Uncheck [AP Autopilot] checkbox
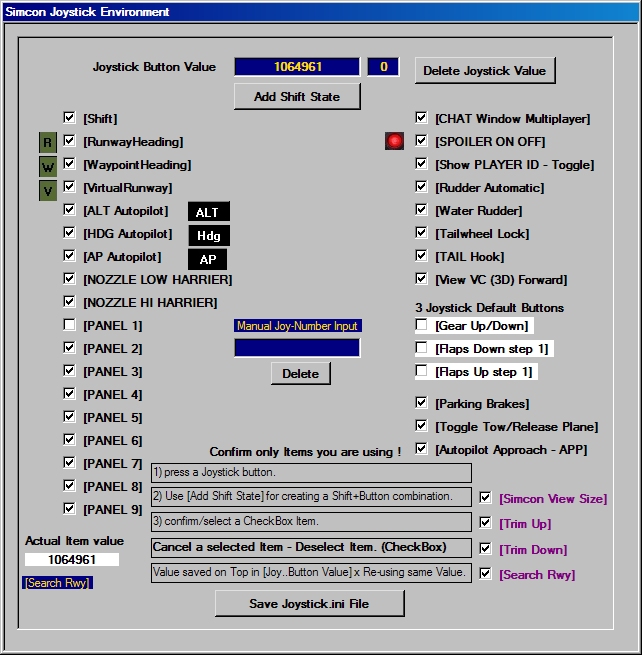 [x=69, y=256]
